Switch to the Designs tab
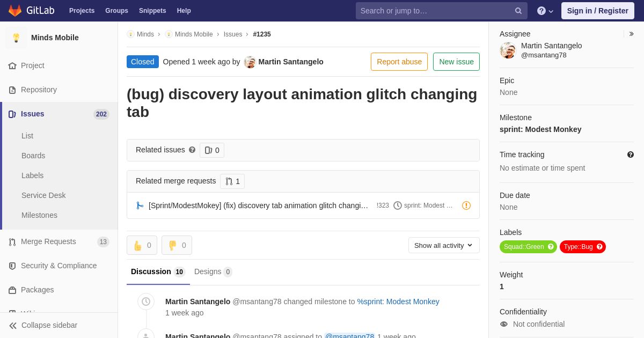Image resolution: width=644 pixels, height=338 pixels. pyautogui.click(x=213, y=272)
